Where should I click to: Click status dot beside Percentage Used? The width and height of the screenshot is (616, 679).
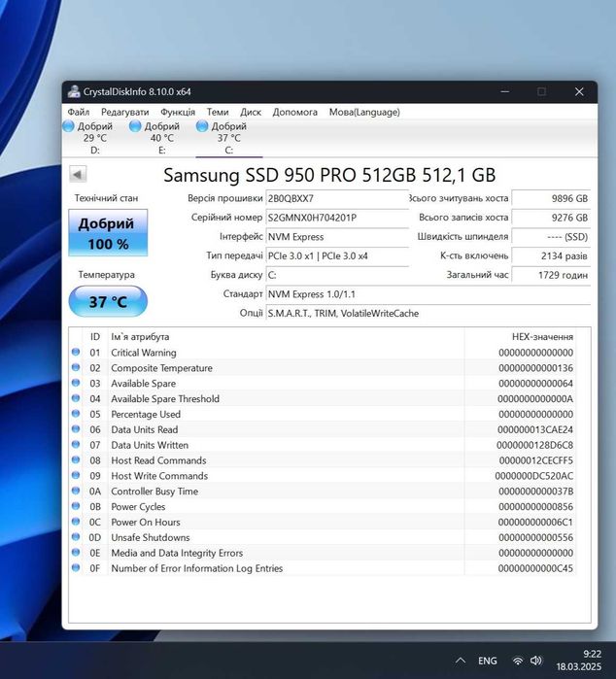tap(76, 413)
